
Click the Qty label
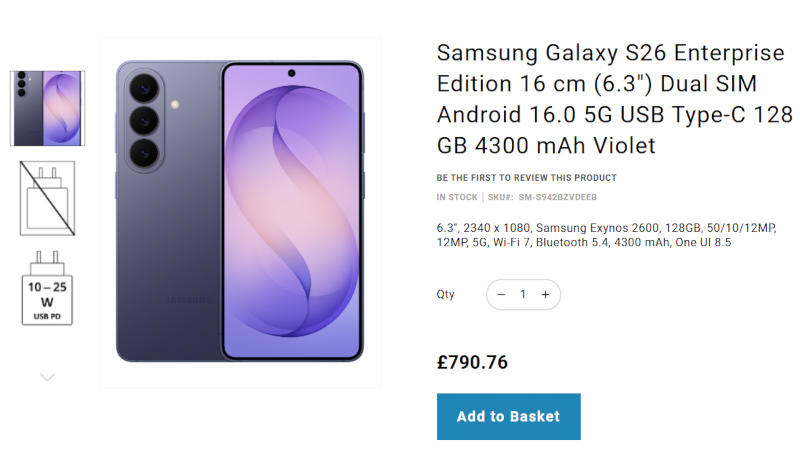click(x=445, y=295)
